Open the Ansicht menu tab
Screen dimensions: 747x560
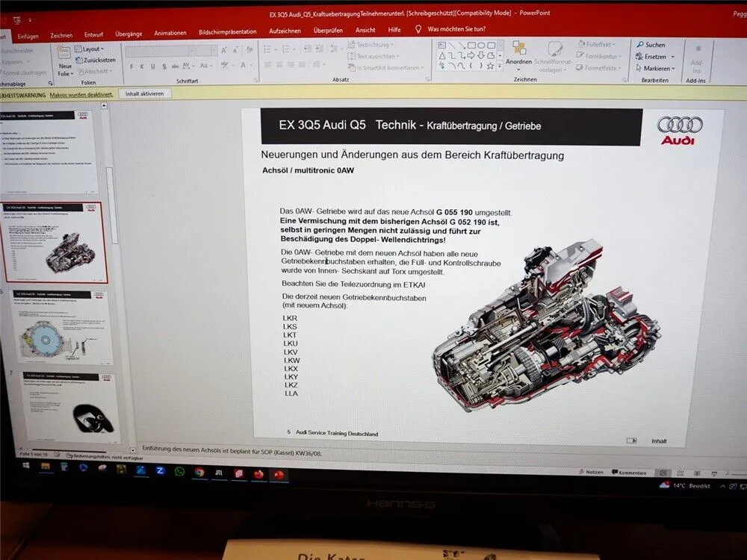(x=365, y=31)
